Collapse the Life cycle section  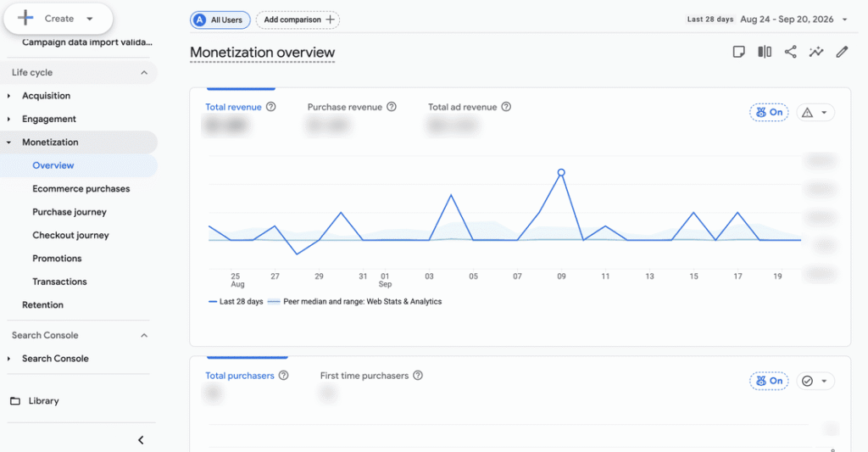tap(144, 73)
